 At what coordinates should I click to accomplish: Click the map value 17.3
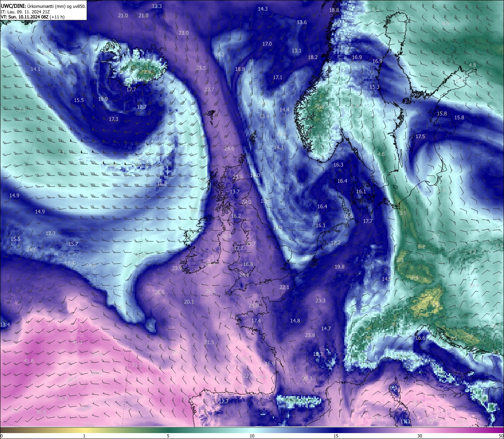[113, 119]
